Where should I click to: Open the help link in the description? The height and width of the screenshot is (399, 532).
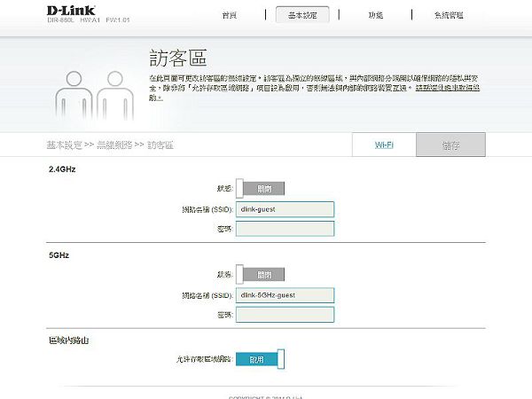(448, 88)
